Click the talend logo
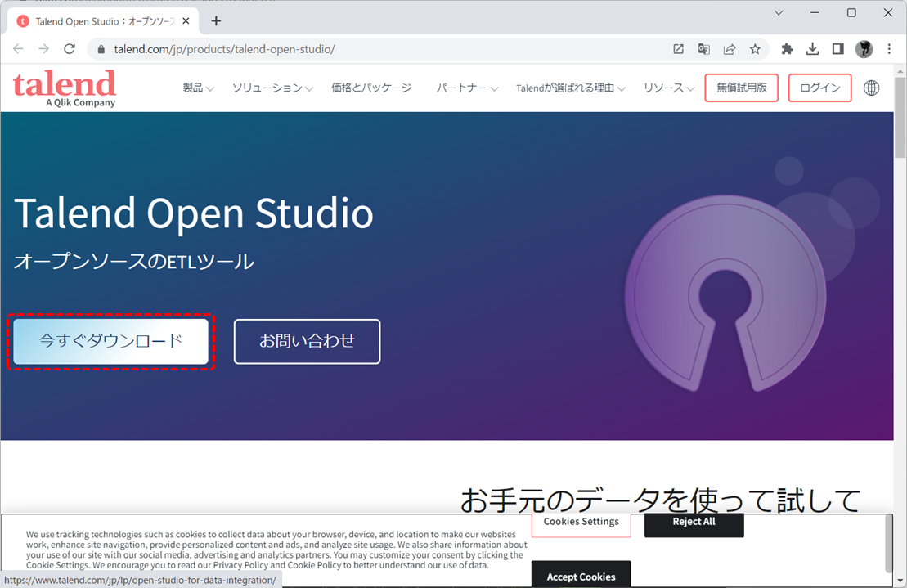 pyautogui.click(x=65, y=88)
